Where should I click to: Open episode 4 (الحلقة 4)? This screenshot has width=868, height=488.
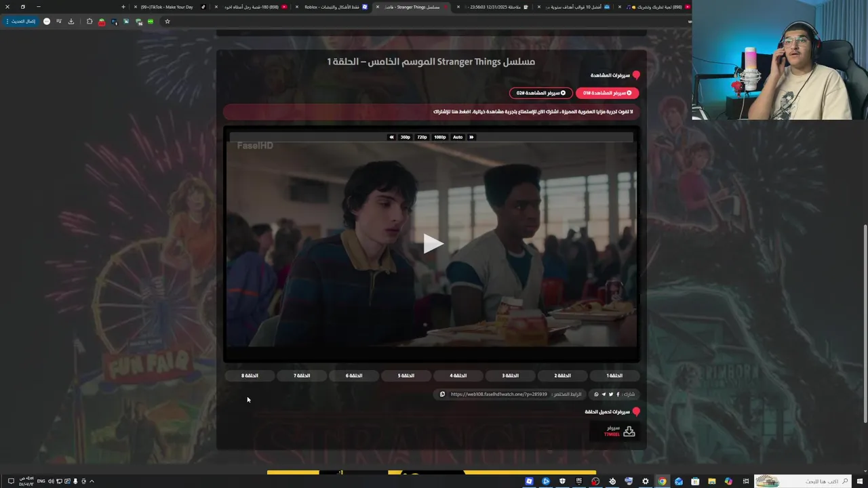[x=458, y=375]
